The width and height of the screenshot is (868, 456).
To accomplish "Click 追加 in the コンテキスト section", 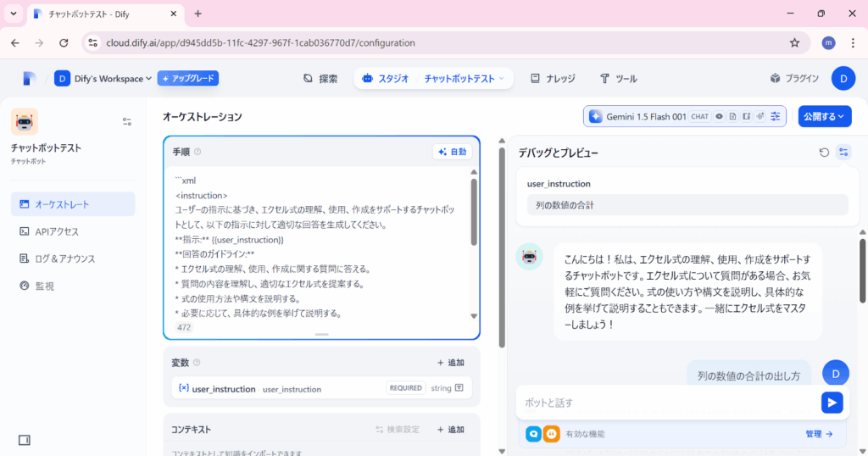I will point(451,430).
